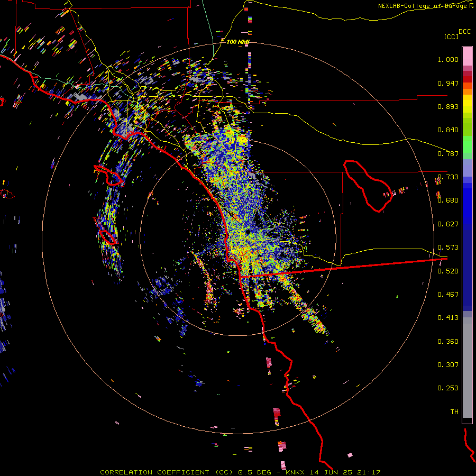Click the 0.307 legend value
The image size is (476, 476).
click(448, 365)
